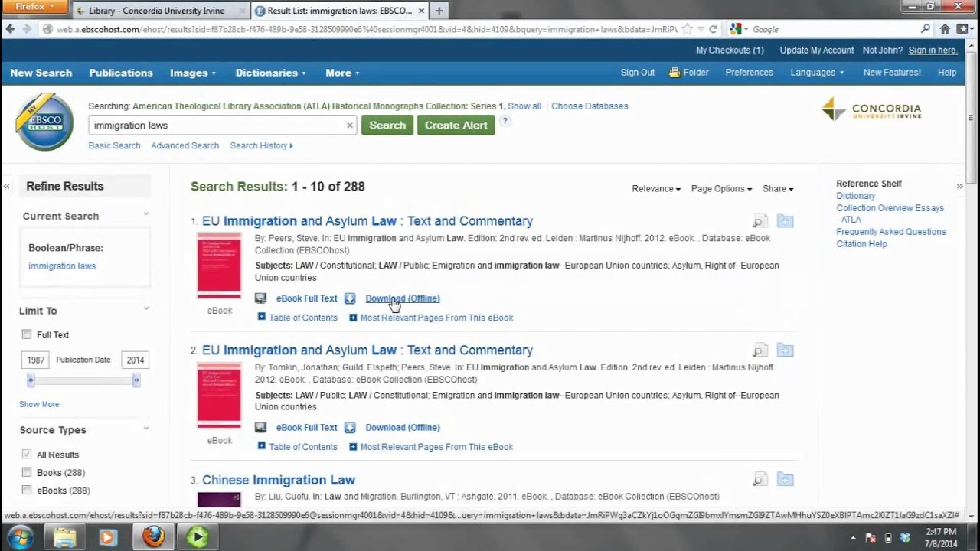The image size is (980, 551).
Task: Open the Share dropdown
Action: [x=778, y=189]
